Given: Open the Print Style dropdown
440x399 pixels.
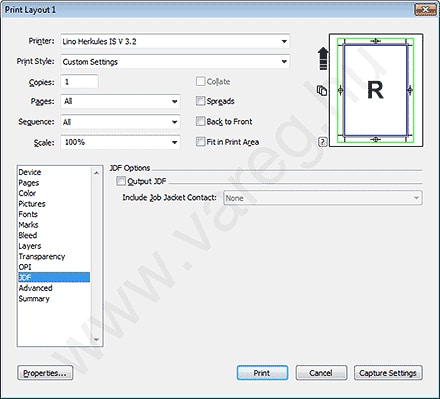Looking at the screenshot, I should [175, 62].
